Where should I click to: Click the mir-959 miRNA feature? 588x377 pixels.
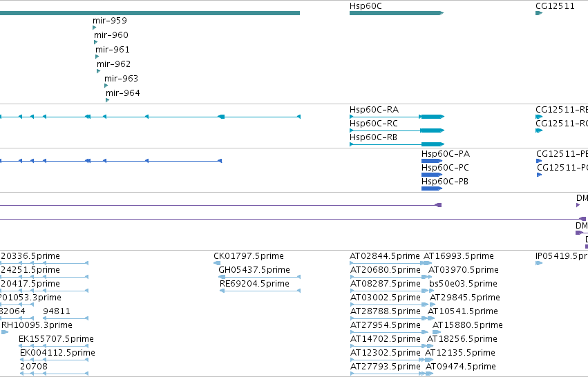94,28
